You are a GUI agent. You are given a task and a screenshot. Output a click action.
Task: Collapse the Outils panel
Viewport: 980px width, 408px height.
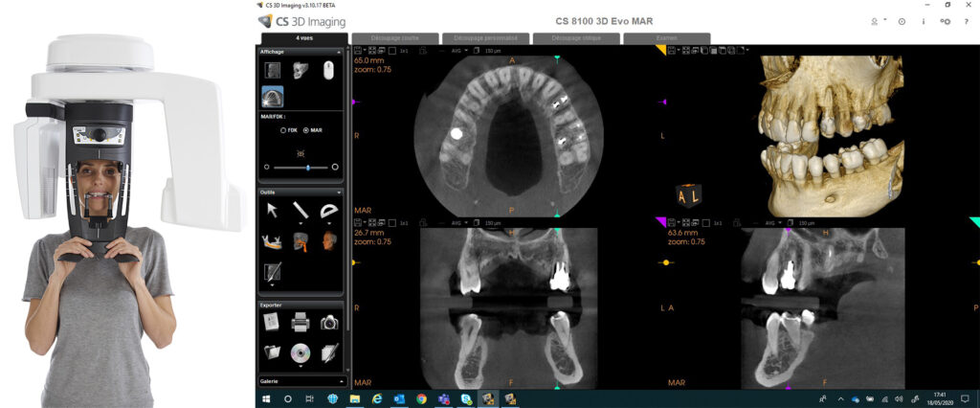click(x=339, y=193)
